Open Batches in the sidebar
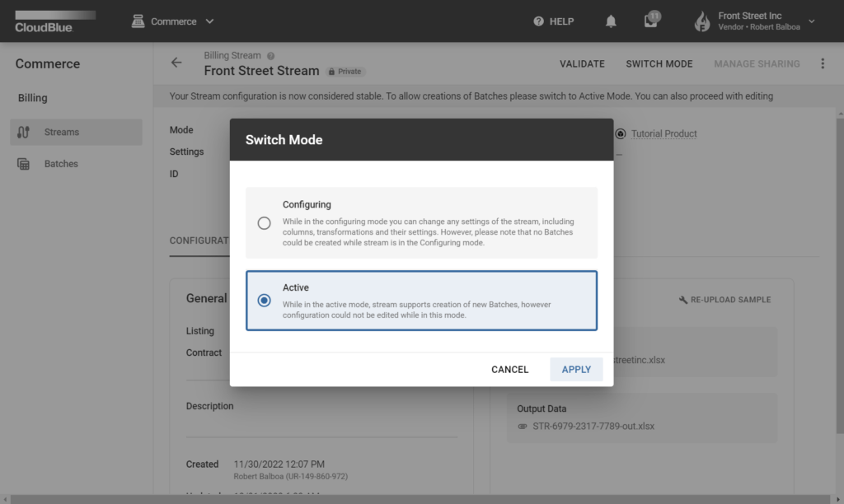 coord(77,164)
